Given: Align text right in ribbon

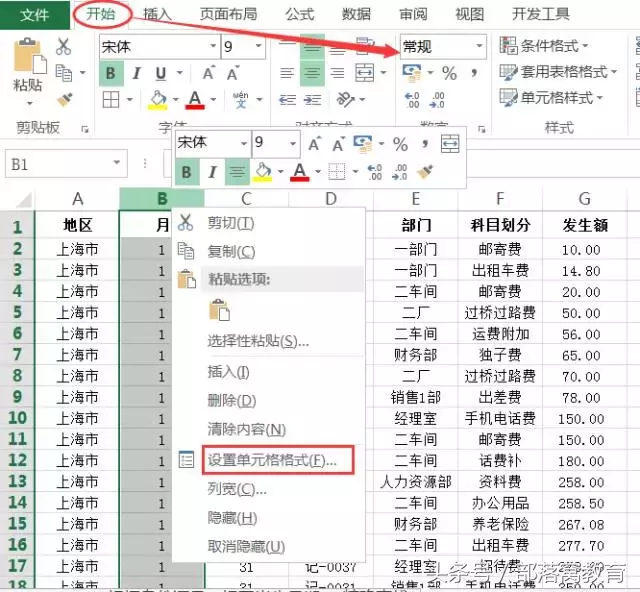Looking at the screenshot, I should tap(337, 73).
